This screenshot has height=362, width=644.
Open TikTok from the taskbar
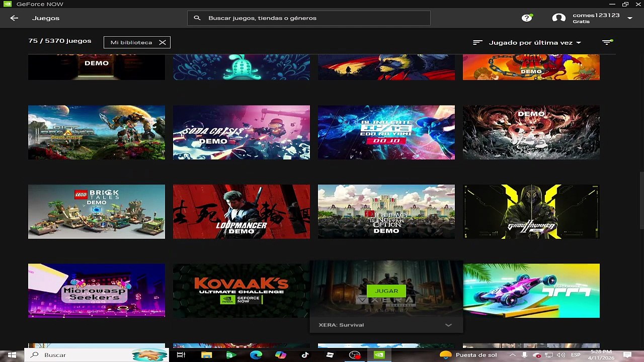[x=305, y=355]
